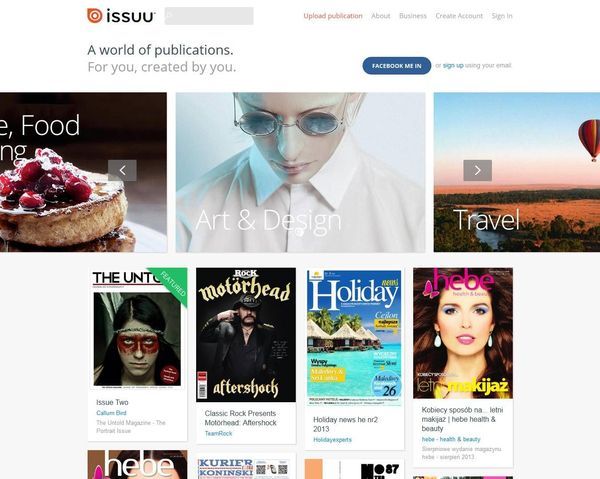This screenshot has height=479, width=600.
Task: Open the Art & Design category banner
Action: [x=300, y=172]
